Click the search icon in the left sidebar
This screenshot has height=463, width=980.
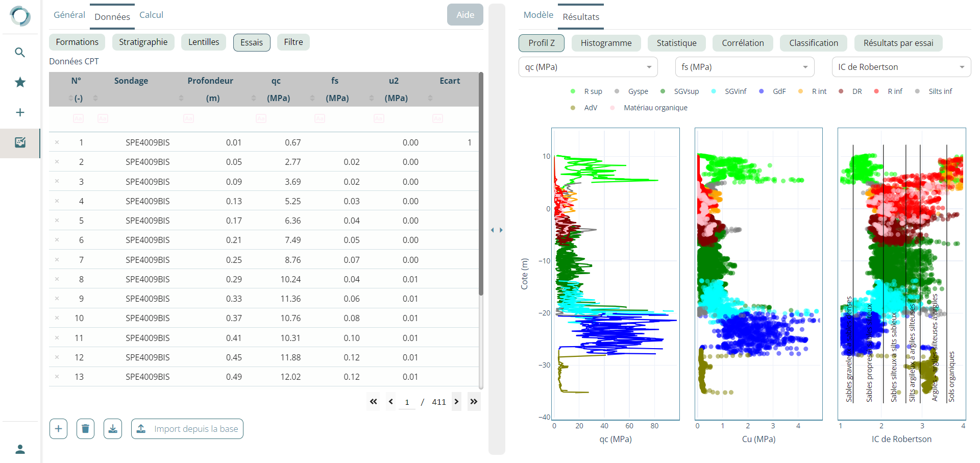20,52
